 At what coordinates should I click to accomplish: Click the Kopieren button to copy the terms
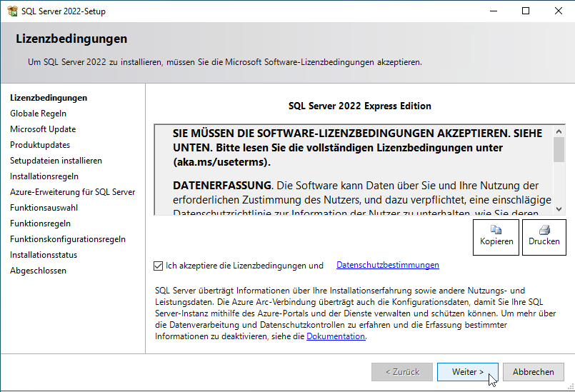496,237
